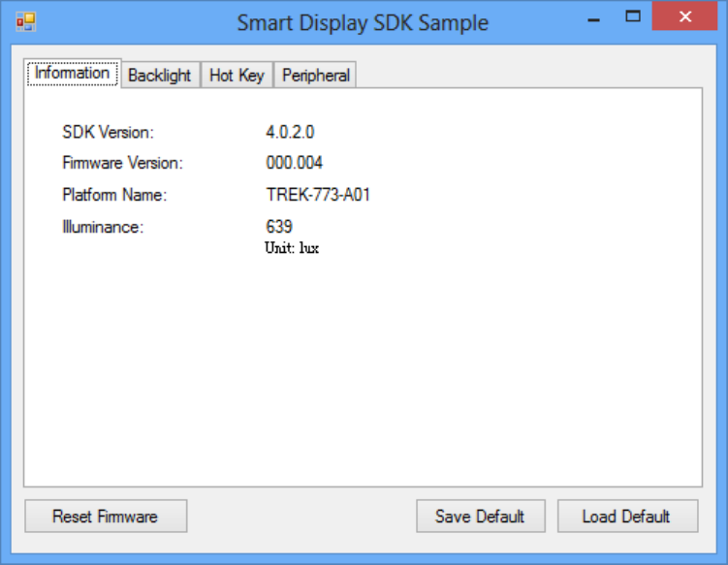Close the Smart Display SDK Sample window

[684, 16]
